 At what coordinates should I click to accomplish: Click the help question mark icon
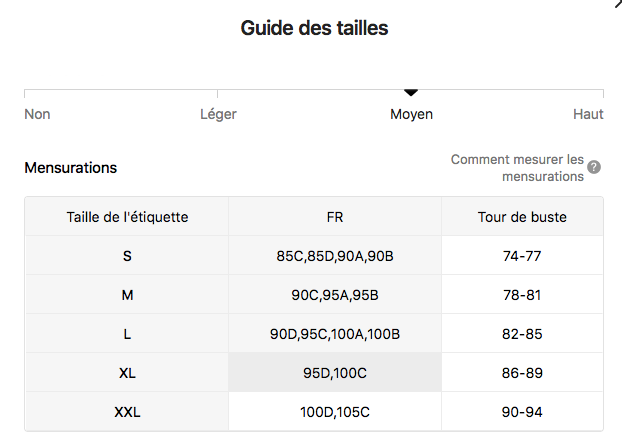click(x=594, y=167)
